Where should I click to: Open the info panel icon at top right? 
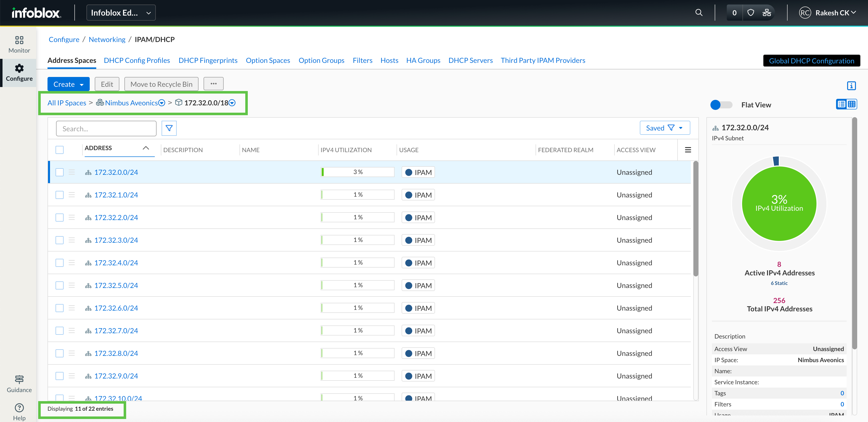coord(851,86)
